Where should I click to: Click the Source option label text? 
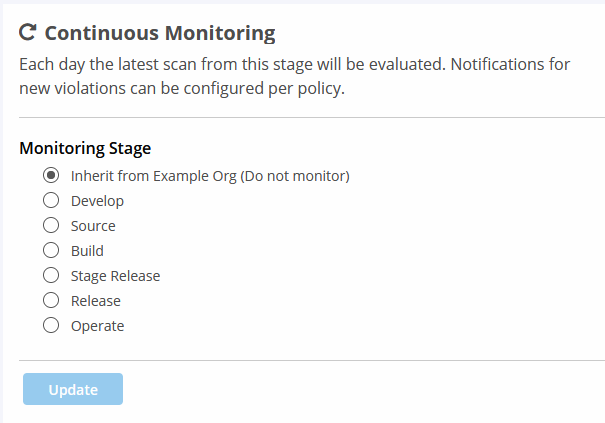[93, 226]
